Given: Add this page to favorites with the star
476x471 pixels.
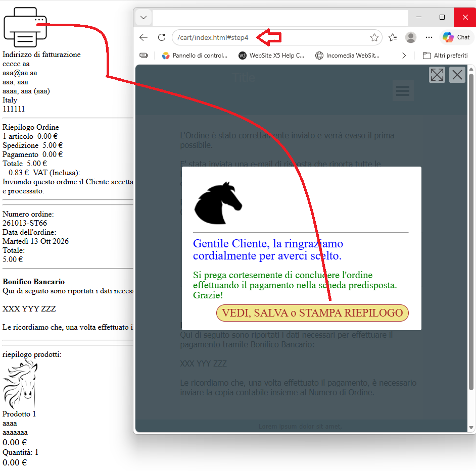Looking at the screenshot, I should pyautogui.click(x=374, y=37).
